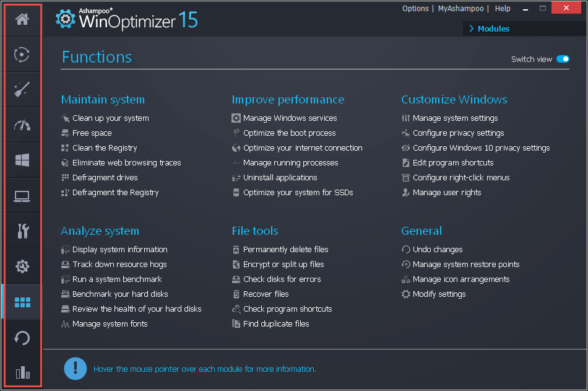Click icon beside Manage system fonts
Viewport: 588px width, 391px height.
coord(65,323)
